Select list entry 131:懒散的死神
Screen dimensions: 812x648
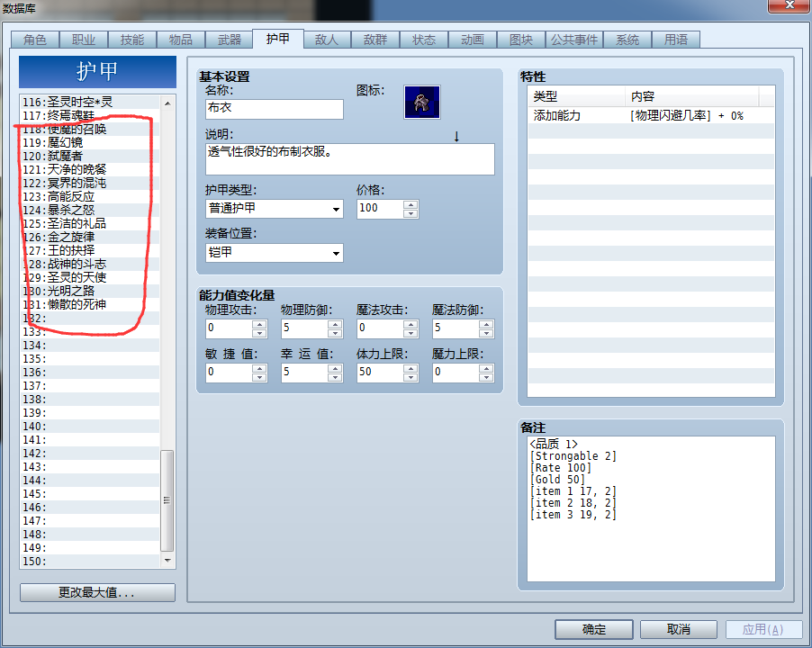point(90,304)
